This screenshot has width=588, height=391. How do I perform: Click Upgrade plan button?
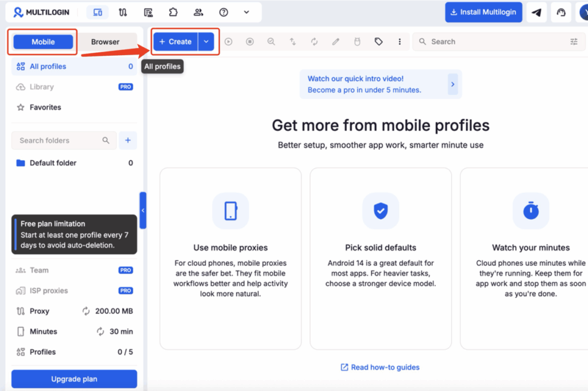(x=74, y=379)
